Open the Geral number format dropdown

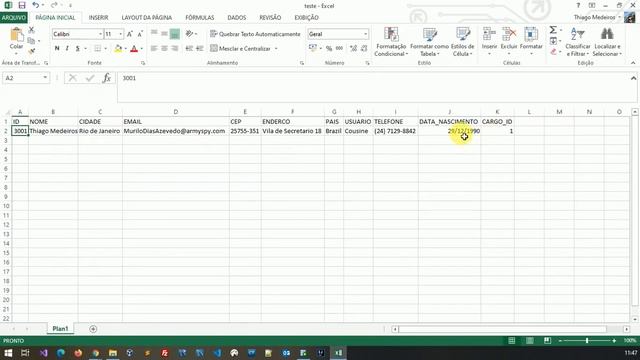pos(365,34)
